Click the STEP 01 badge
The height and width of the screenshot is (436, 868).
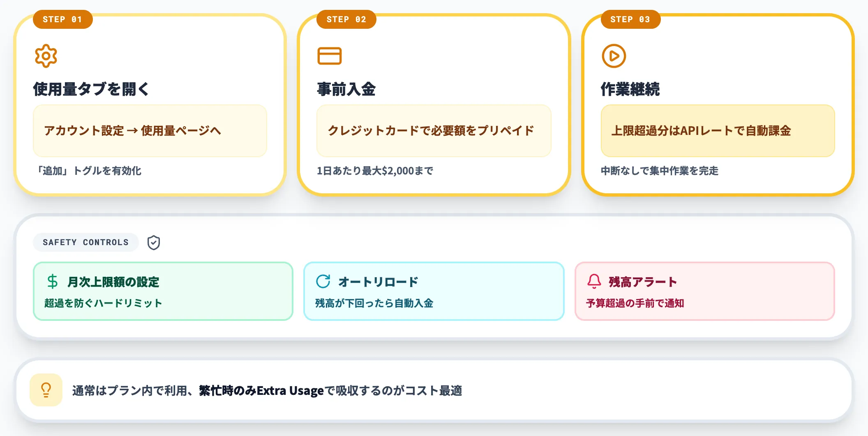[62, 19]
